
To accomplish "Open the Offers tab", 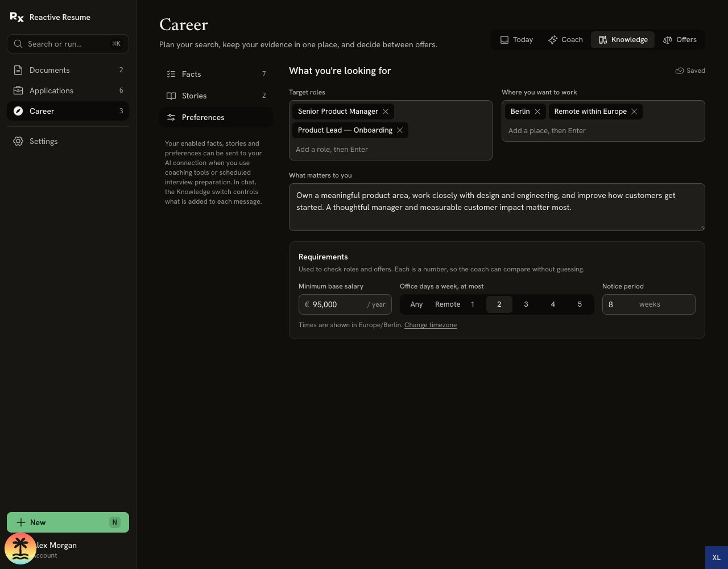I will (x=680, y=40).
